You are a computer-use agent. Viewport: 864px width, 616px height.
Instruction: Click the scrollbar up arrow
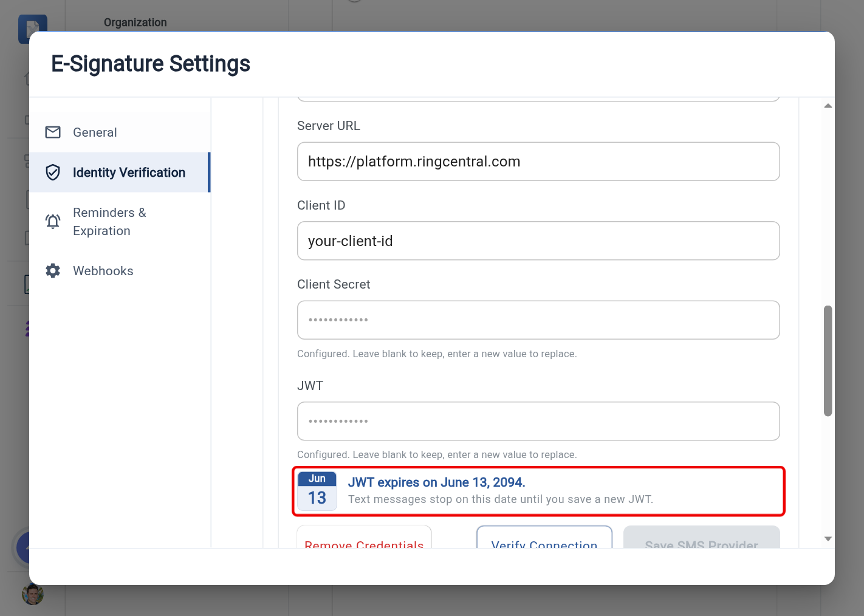(828, 106)
